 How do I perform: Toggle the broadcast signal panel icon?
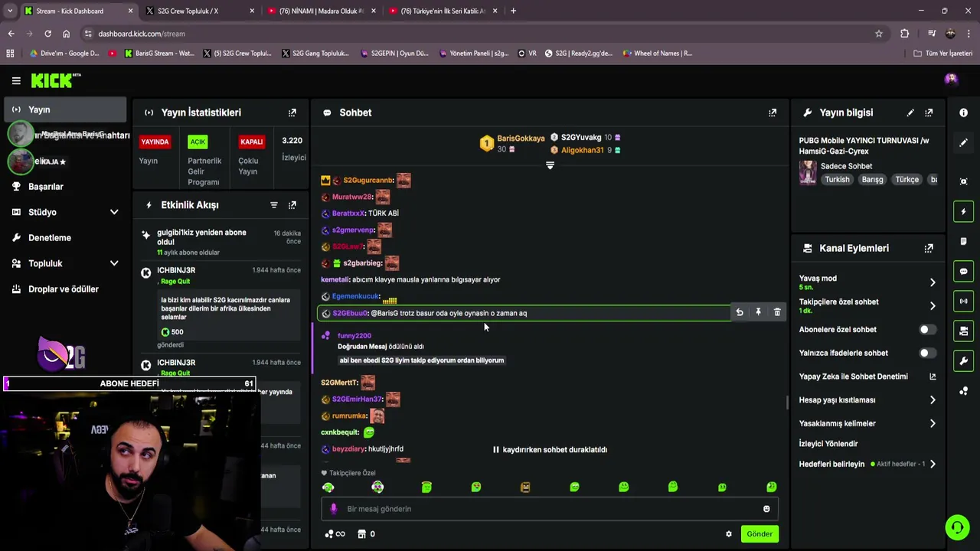[x=963, y=301]
